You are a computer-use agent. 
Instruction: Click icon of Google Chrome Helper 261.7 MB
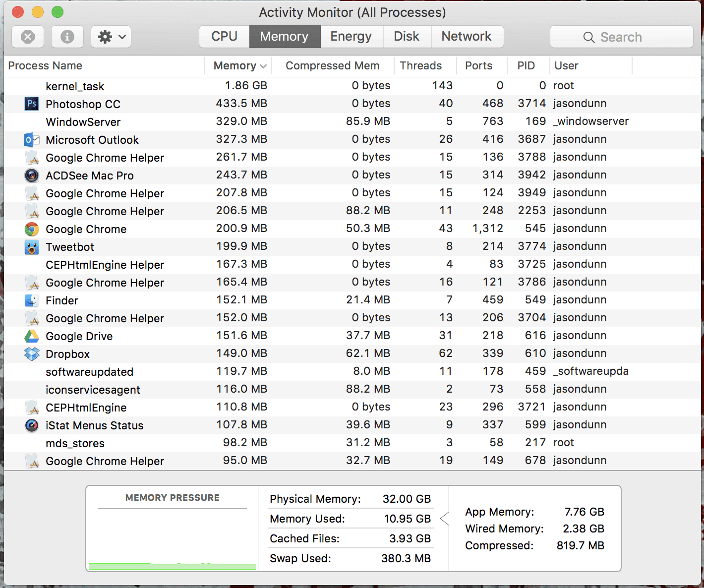(x=32, y=158)
